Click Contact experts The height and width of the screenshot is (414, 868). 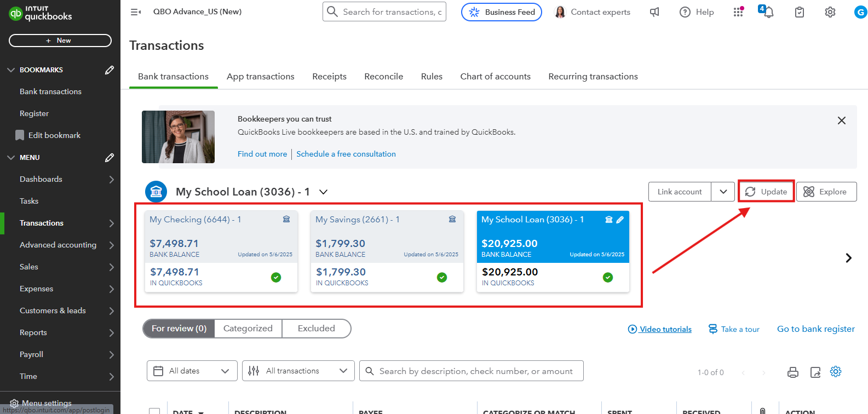tap(593, 12)
